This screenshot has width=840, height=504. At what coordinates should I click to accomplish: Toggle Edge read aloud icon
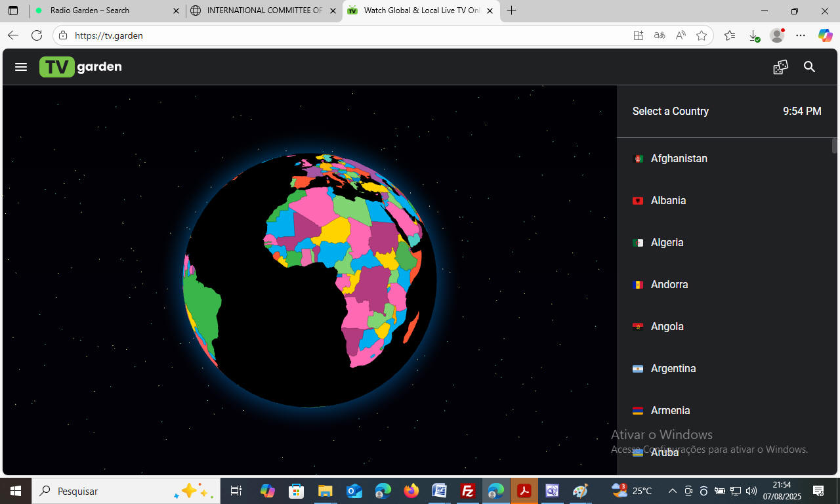[681, 35]
